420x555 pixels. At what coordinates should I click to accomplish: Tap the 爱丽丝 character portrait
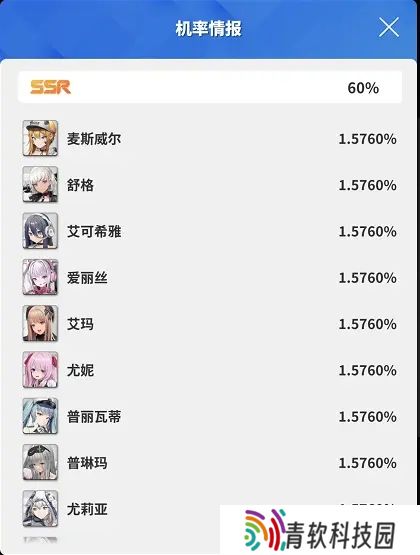point(40,277)
